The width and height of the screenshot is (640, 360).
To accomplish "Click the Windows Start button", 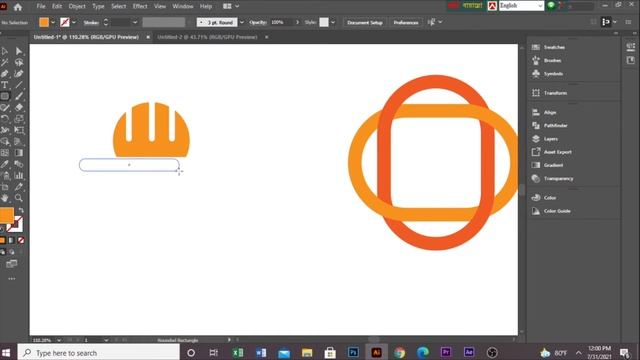I will point(6,353).
